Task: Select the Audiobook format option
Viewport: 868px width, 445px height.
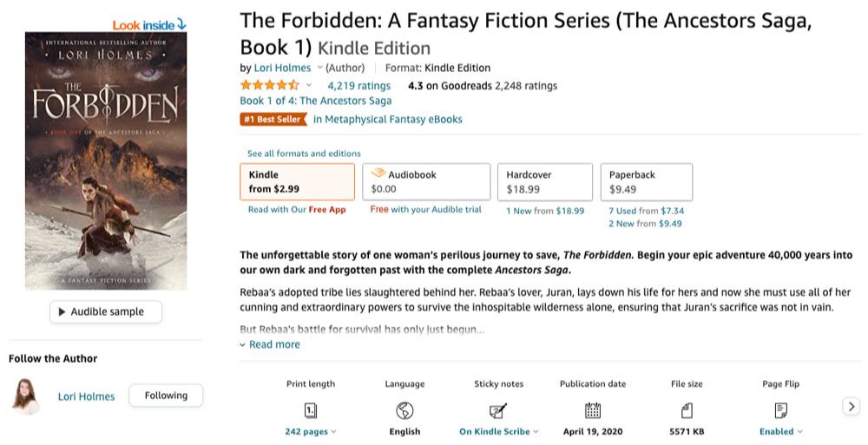Action: [x=426, y=181]
